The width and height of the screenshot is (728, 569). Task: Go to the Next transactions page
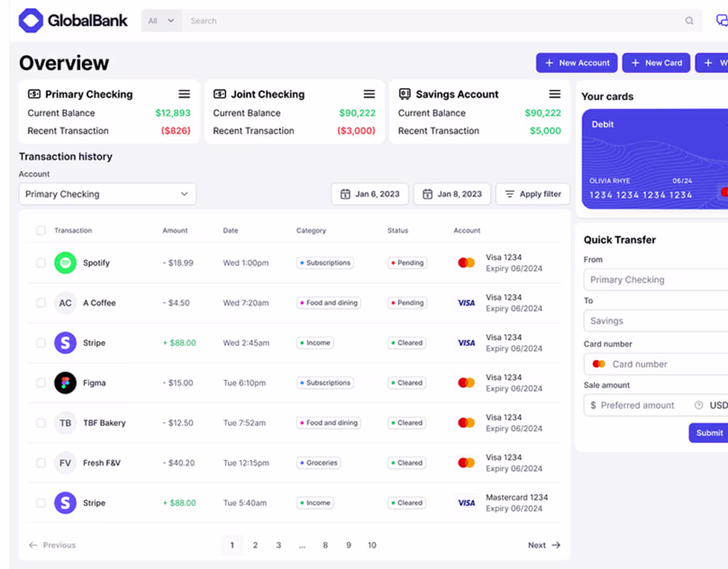click(x=544, y=545)
